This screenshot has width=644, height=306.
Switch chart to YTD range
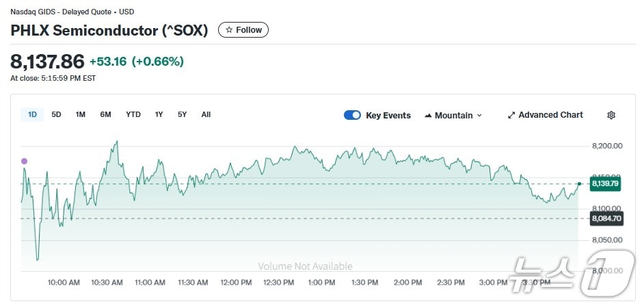pyautogui.click(x=133, y=114)
